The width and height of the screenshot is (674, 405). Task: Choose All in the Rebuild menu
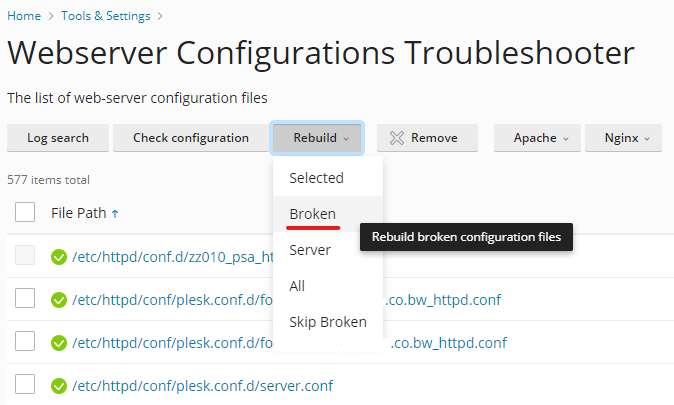(297, 286)
